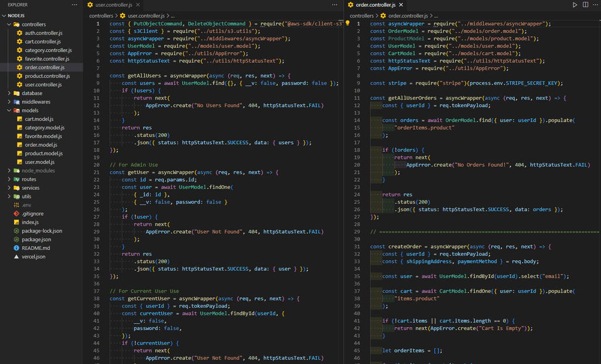The image size is (601, 364).
Task: Click the Run code play icon
Action: click(x=575, y=5)
